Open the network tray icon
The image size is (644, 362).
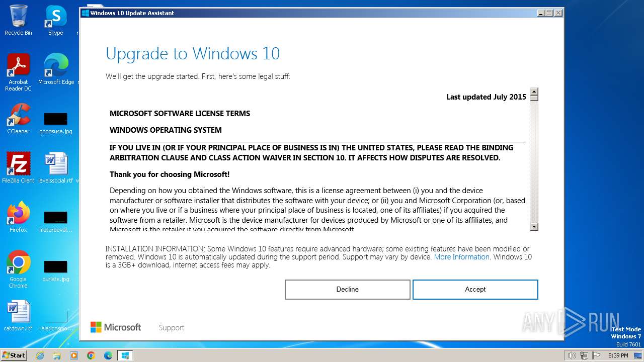pos(584,355)
